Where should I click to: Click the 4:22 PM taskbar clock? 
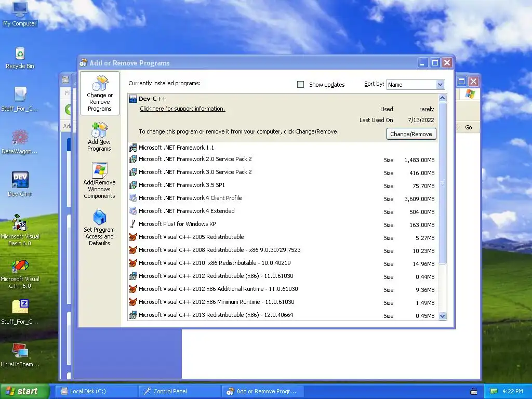point(513,391)
